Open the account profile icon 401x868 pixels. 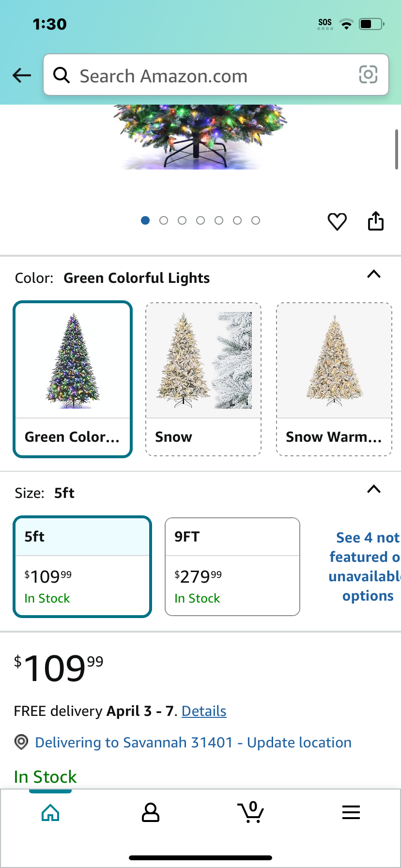(x=150, y=812)
